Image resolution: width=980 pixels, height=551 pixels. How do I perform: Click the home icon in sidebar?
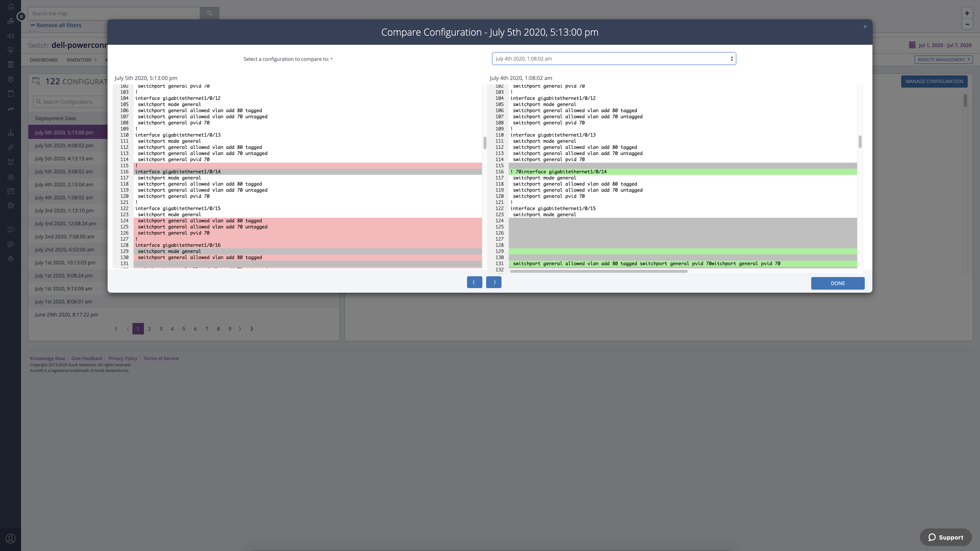[11, 7]
